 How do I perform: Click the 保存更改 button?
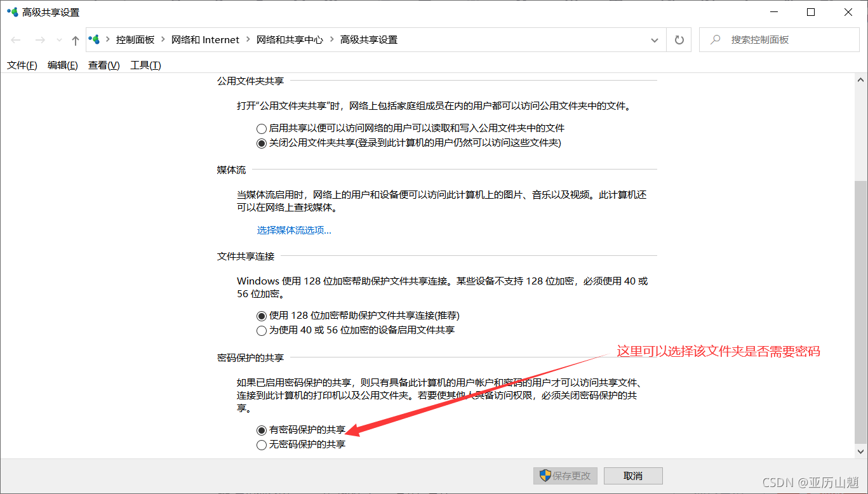(x=565, y=476)
